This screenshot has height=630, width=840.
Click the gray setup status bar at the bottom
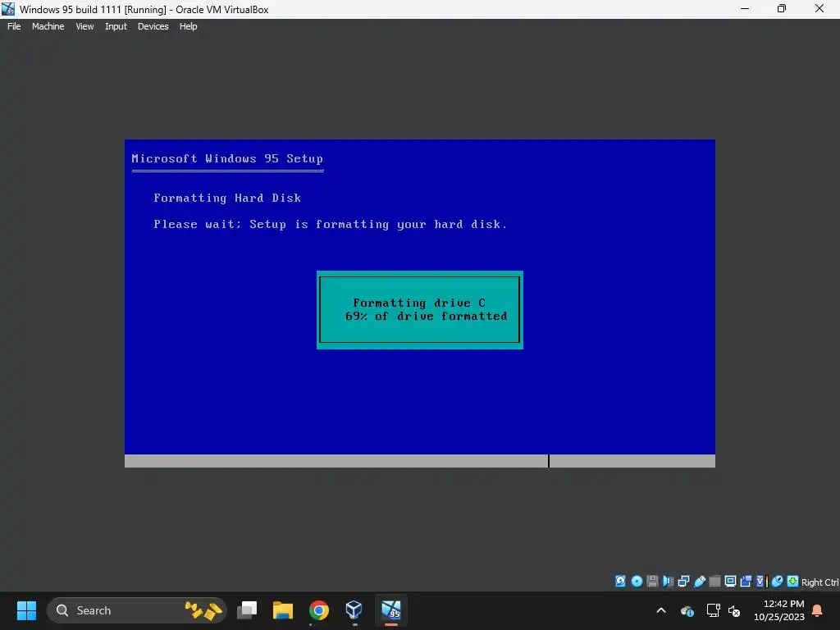(419, 461)
